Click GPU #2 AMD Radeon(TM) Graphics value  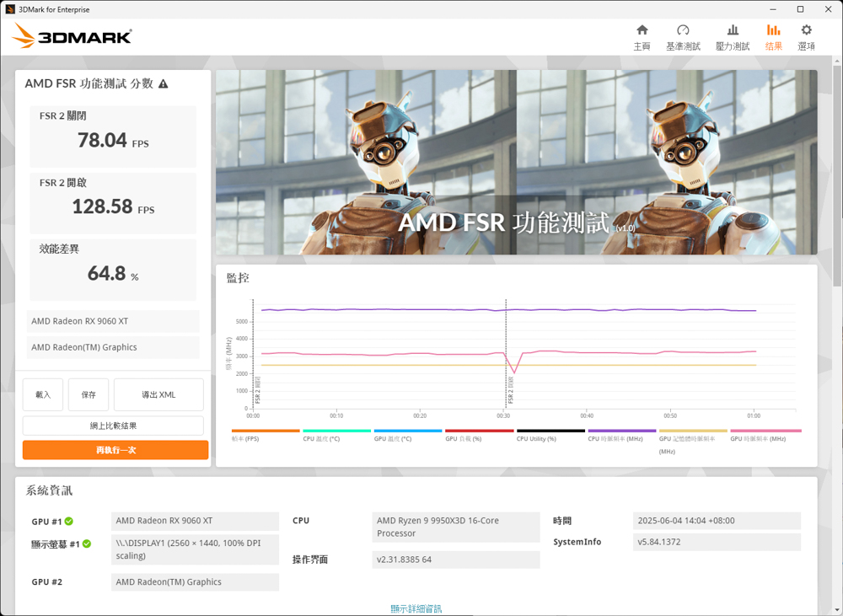click(196, 581)
